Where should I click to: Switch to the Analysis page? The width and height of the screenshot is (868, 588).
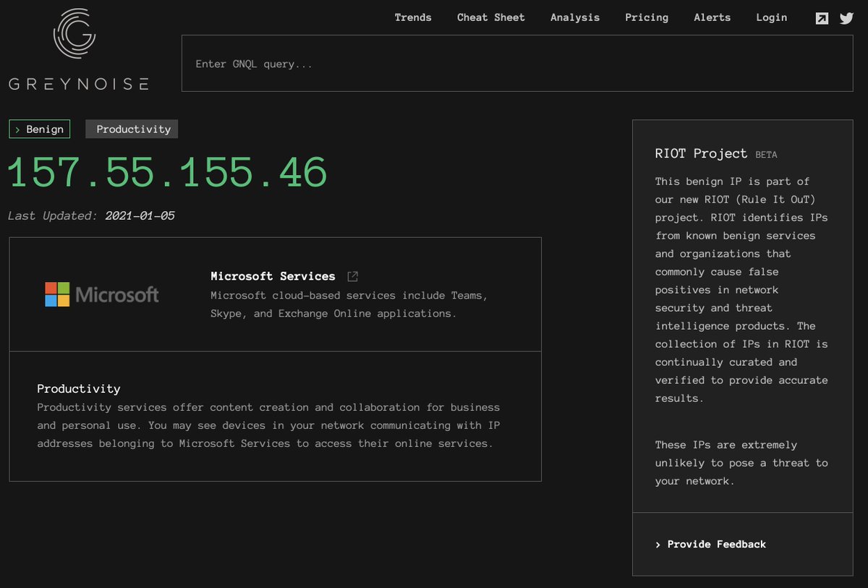click(575, 17)
